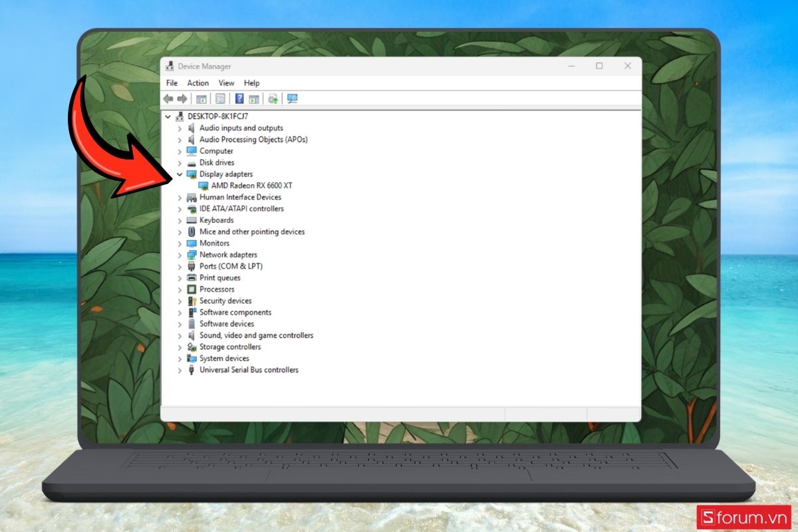The height and width of the screenshot is (532, 798).
Task: Select the Human Interface Devices label
Action: tap(240, 198)
